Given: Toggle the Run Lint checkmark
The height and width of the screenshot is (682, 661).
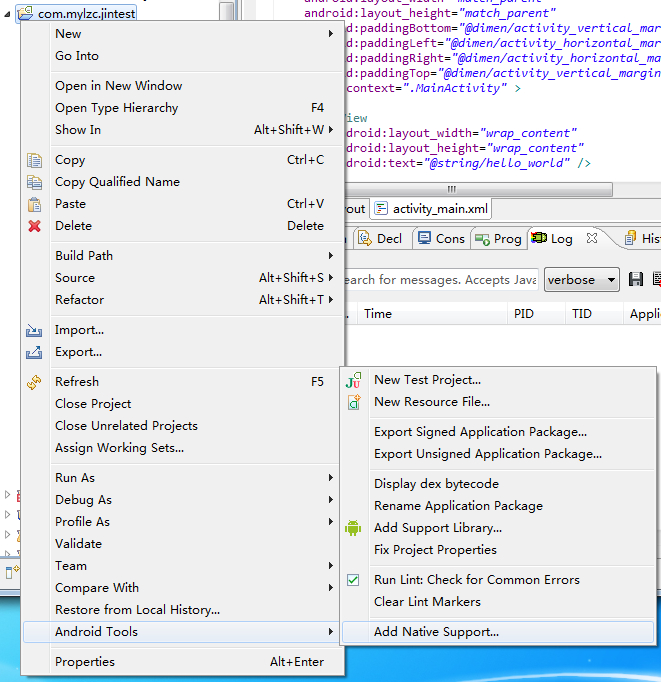Looking at the screenshot, I should [x=353, y=580].
